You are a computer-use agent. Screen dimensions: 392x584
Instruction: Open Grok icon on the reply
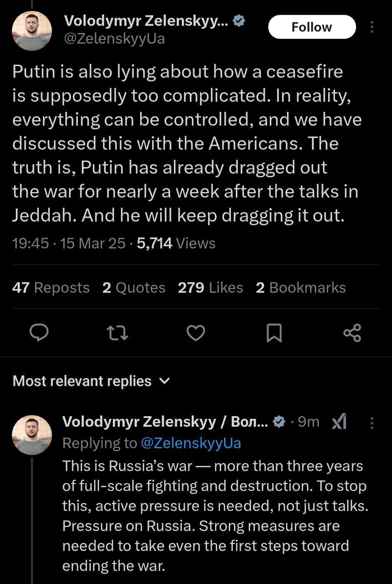[x=339, y=423]
